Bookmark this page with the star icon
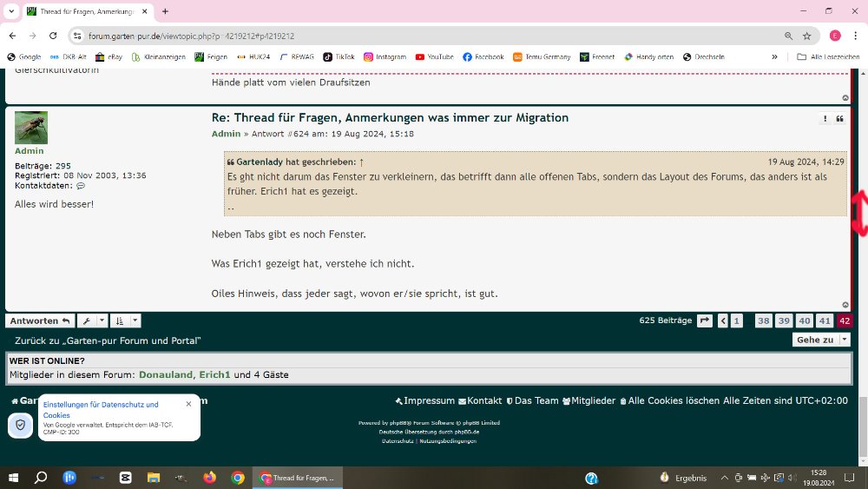The height and width of the screenshot is (489, 868). coord(806,36)
